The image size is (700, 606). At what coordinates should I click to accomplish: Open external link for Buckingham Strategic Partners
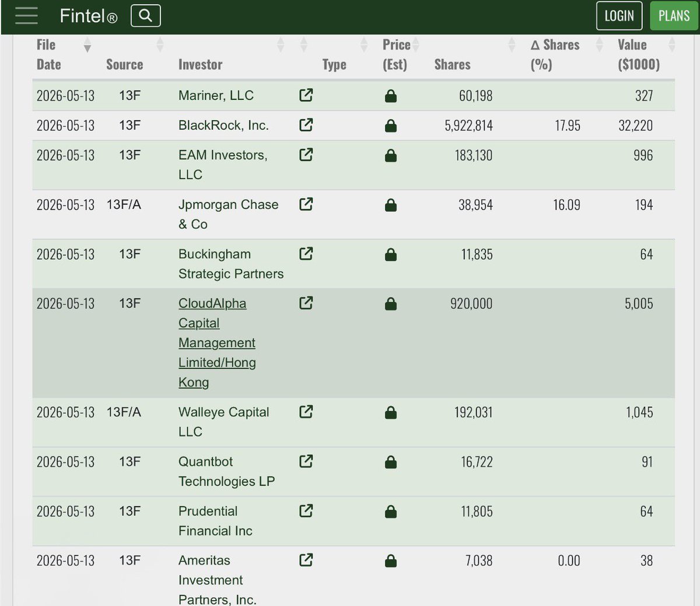pos(306,253)
